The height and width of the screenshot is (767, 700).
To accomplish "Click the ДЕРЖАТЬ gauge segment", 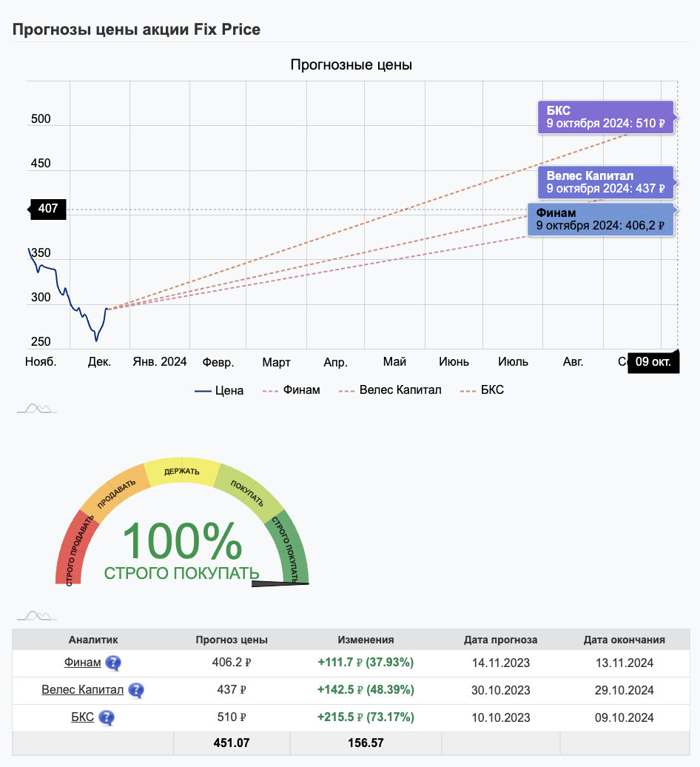I will 182,472.
